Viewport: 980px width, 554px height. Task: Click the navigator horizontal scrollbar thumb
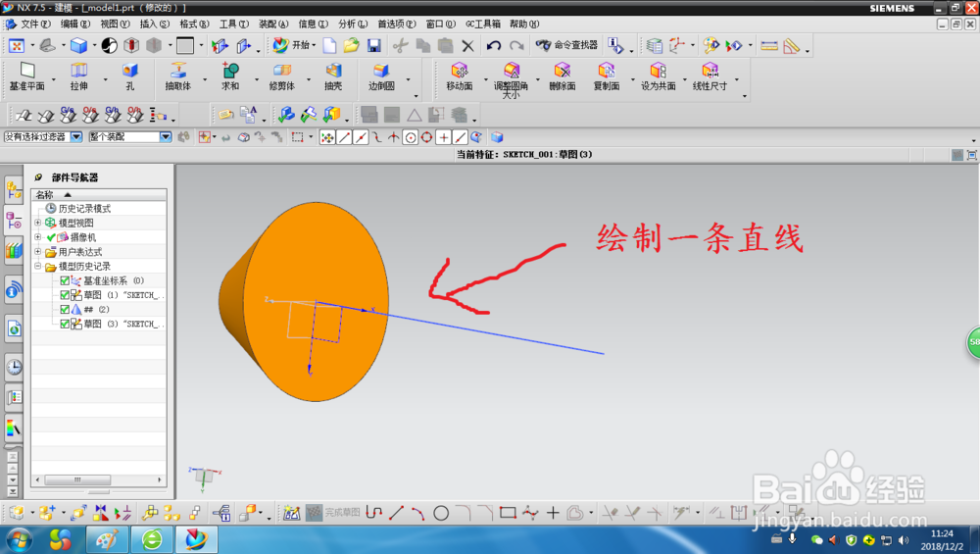[x=77, y=479]
